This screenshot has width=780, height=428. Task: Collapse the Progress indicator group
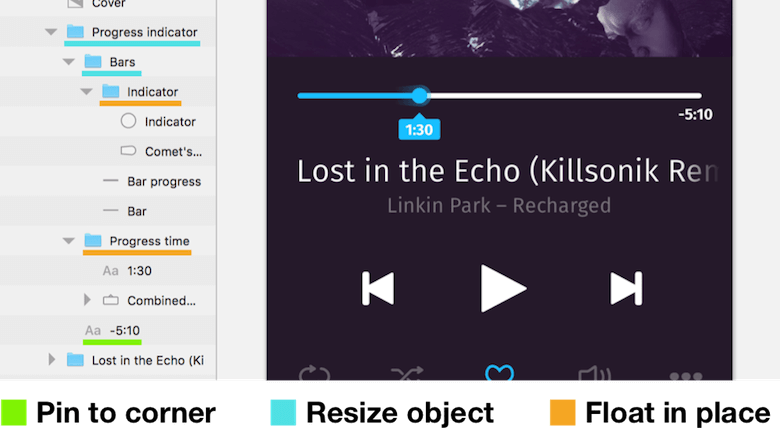pos(51,32)
